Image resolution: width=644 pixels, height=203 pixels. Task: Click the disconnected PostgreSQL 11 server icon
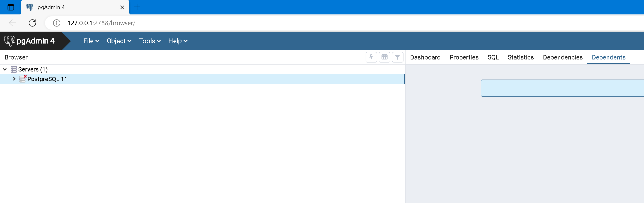[23, 79]
